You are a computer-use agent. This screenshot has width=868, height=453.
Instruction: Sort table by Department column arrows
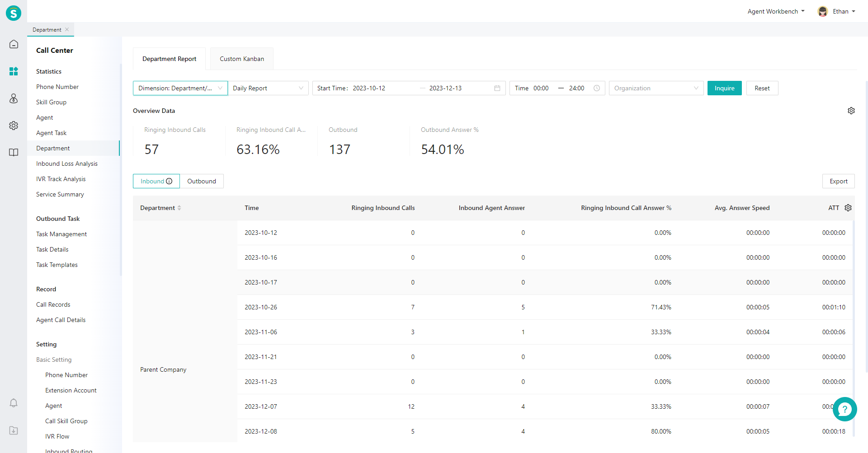click(x=179, y=208)
